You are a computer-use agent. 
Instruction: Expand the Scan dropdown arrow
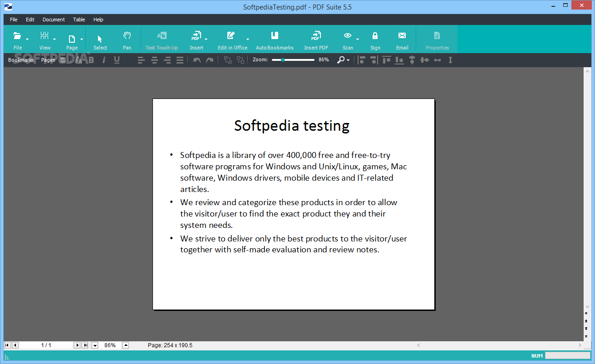point(358,39)
